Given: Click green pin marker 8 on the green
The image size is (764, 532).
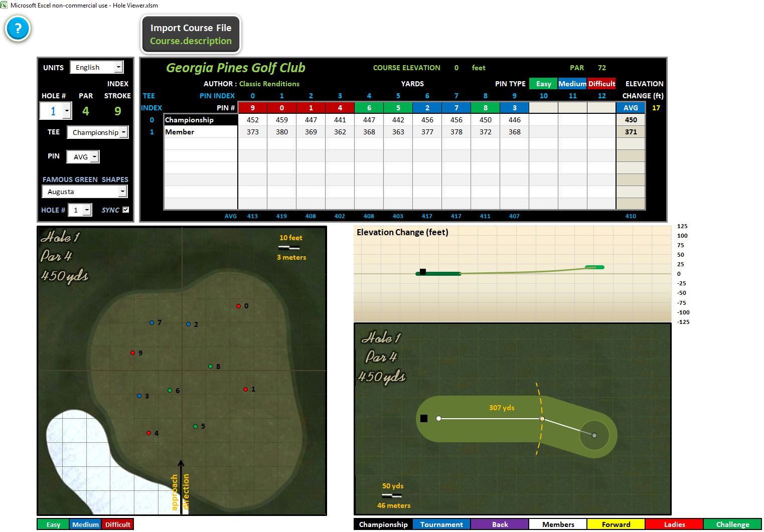Looking at the screenshot, I should [x=211, y=367].
